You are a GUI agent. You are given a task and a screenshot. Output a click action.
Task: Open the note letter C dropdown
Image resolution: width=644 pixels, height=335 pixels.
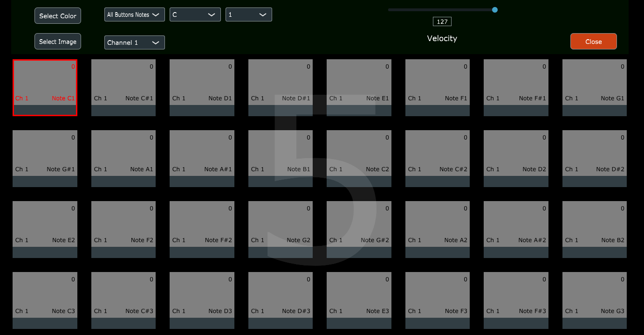click(195, 15)
